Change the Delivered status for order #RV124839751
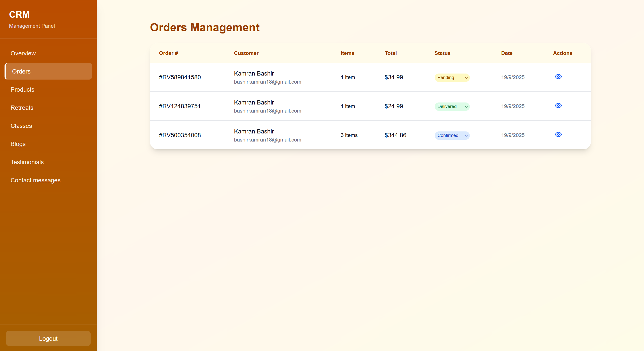This screenshot has width=644, height=351. click(452, 107)
